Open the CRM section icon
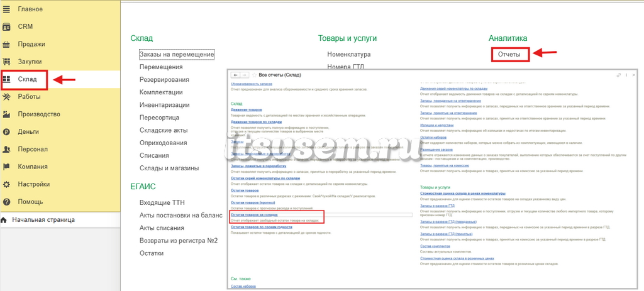Screen dimensions: 644x291 coord(6,26)
